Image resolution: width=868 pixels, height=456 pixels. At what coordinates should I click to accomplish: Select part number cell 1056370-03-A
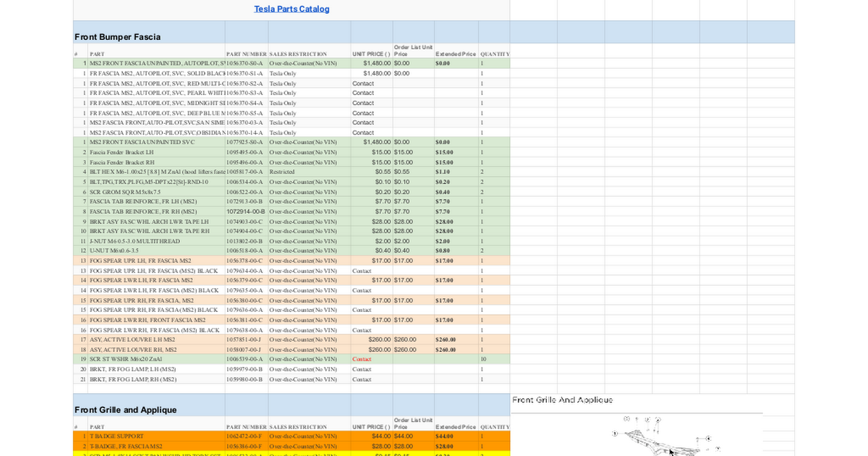pyautogui.click(x=247, y=122)
